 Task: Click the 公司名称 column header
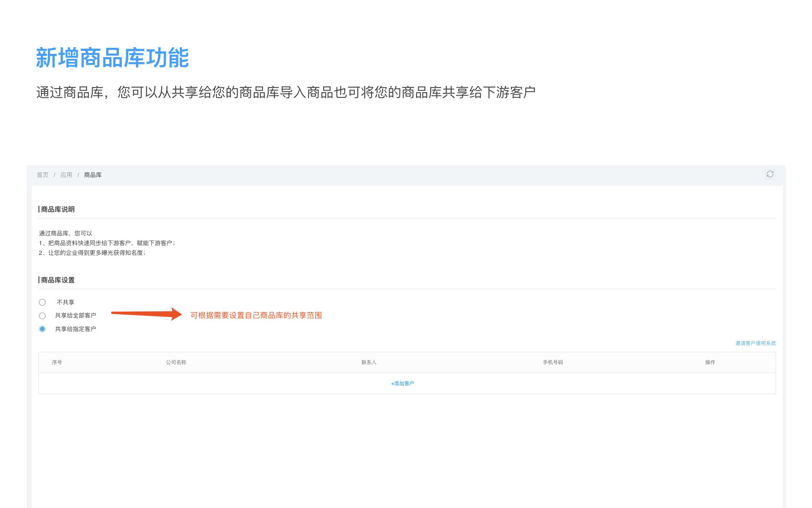click(176, 362)
